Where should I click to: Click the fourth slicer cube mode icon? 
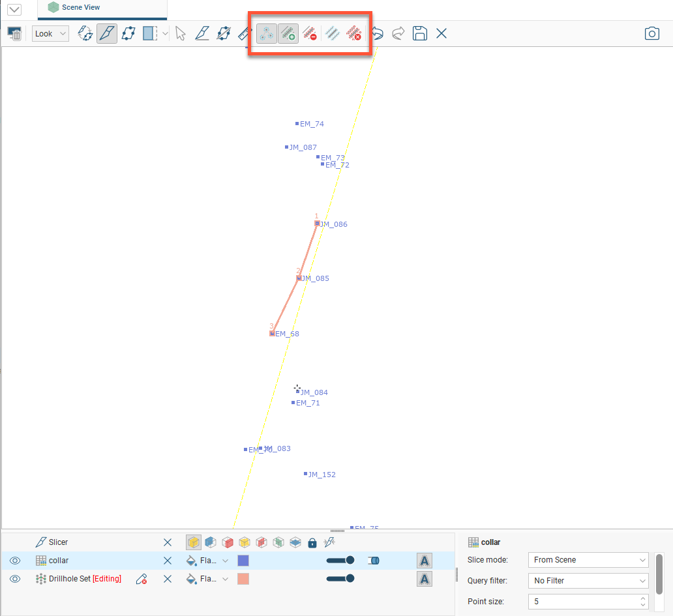244,542
